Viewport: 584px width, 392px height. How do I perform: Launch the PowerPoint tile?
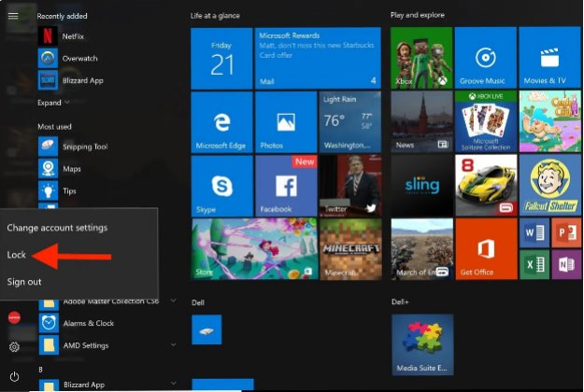(x=566, y=233)
